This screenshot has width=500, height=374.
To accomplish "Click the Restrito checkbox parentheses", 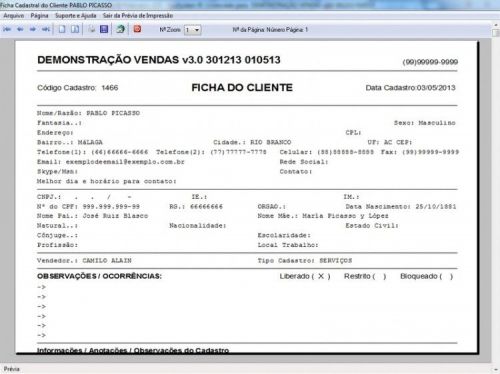I will tap(379, 276).
